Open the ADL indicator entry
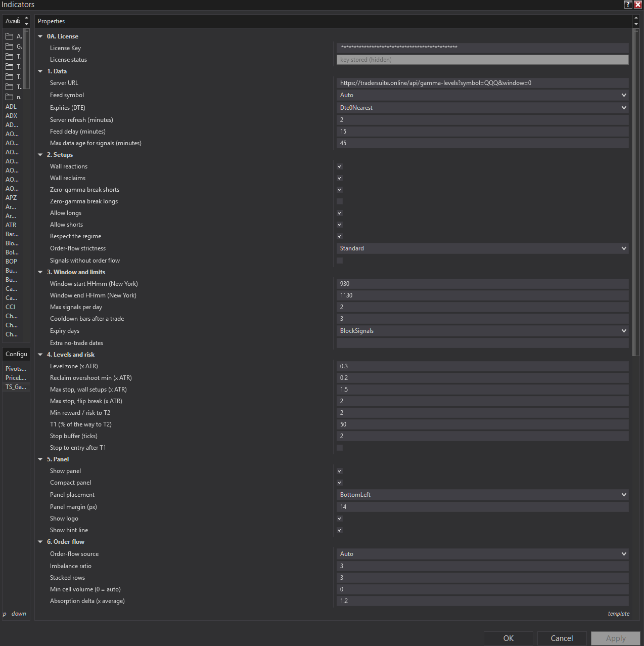The image size is (644, 646). (x=11, y=107)
